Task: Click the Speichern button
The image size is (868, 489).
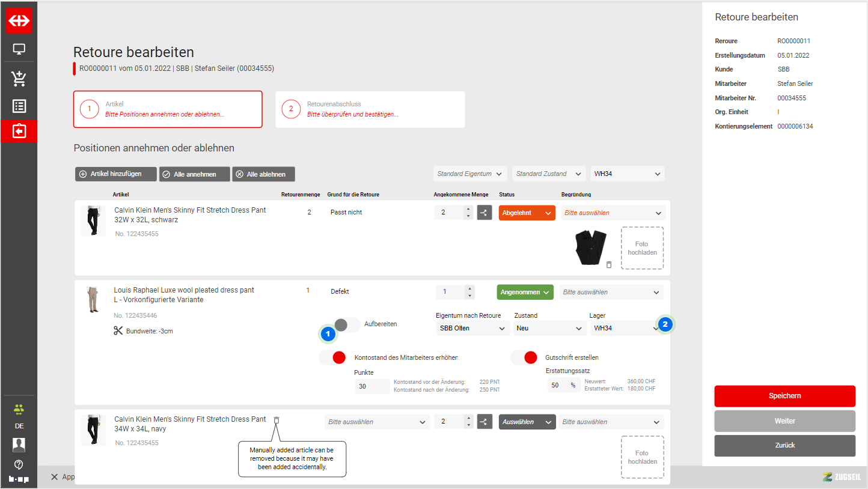Action: pos(784,396)
